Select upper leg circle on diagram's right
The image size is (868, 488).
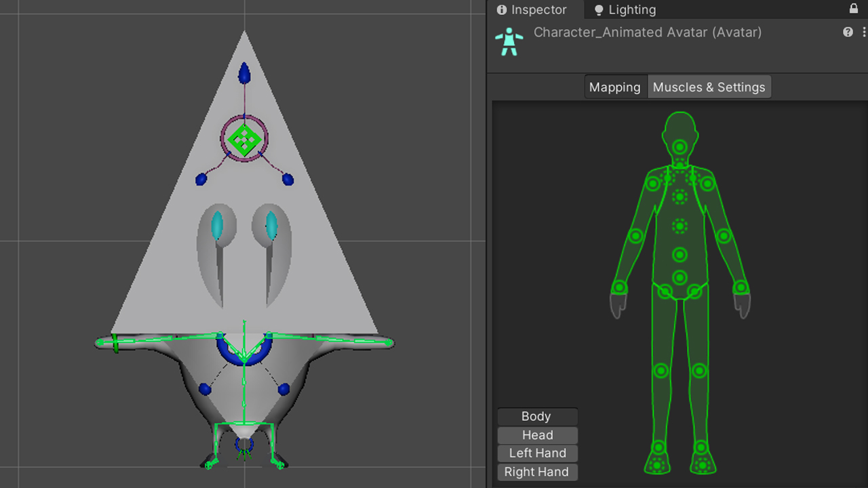(x=694, y=292)
